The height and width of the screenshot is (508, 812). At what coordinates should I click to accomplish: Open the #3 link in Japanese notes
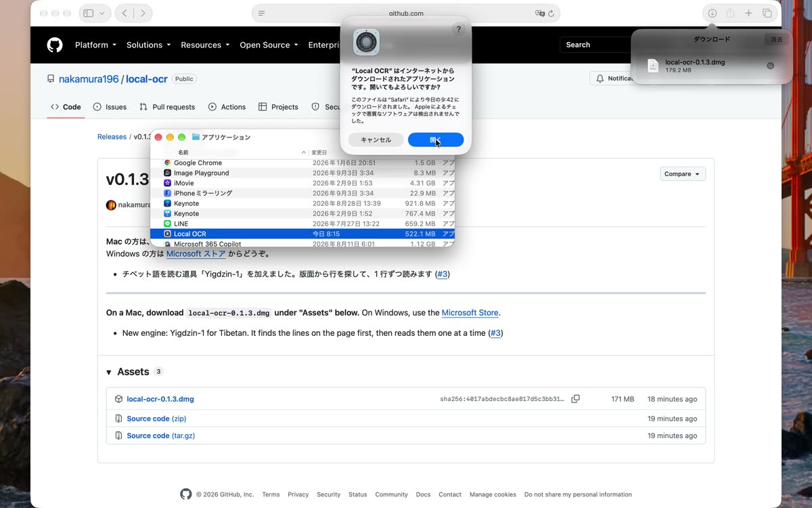[442, 274]
